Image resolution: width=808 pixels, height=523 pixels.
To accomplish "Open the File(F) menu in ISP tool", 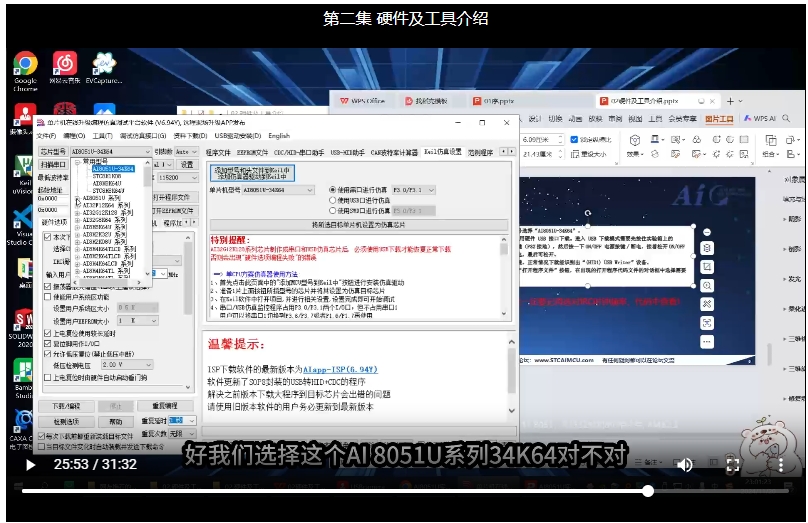I will pyautogui.click(x=46, y=136).
